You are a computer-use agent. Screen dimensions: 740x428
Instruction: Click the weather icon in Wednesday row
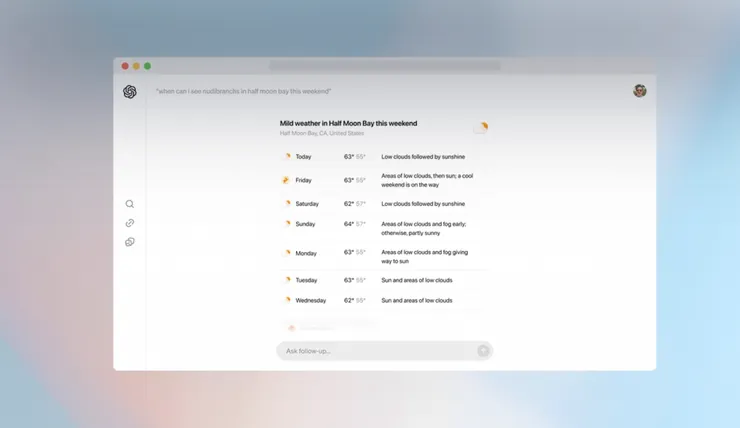point(287,300)
